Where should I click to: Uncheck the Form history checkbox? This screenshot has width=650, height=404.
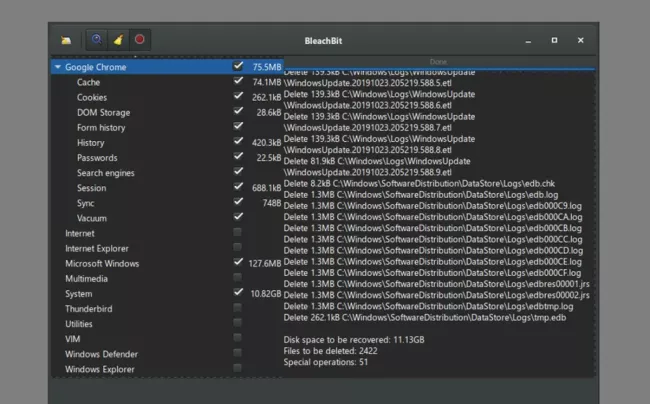[x=238, y=126]
